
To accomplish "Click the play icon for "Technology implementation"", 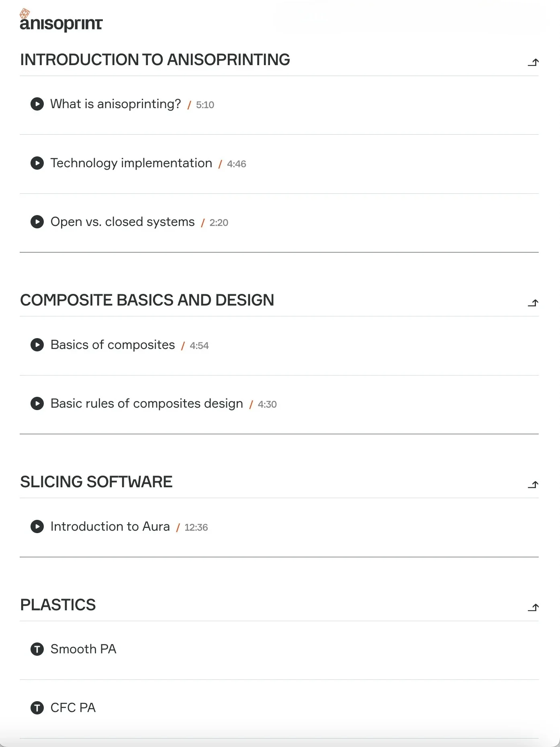I will click(37, 164).
